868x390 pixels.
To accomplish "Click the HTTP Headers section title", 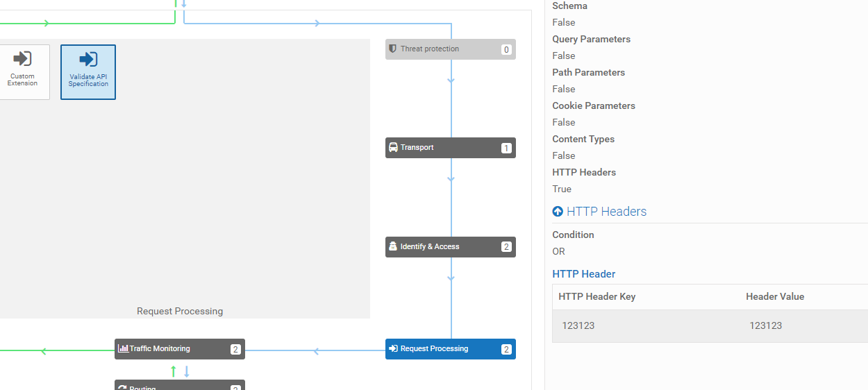I will click(606, 212).
